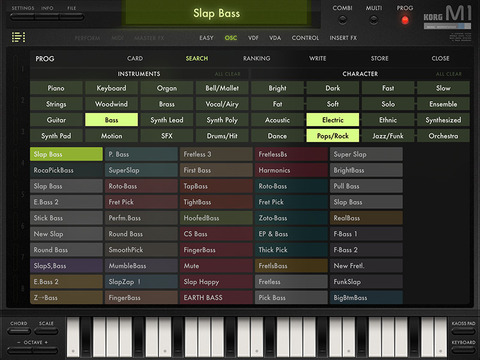Switch to MULTI mode button
480x360 pixels.
[x=374, y=20]
